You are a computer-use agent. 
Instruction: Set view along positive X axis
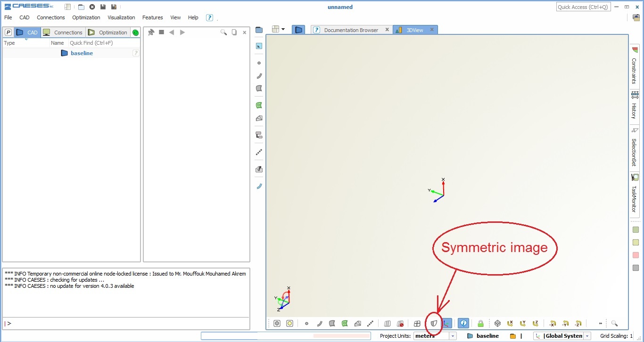[x=510, y=324]
